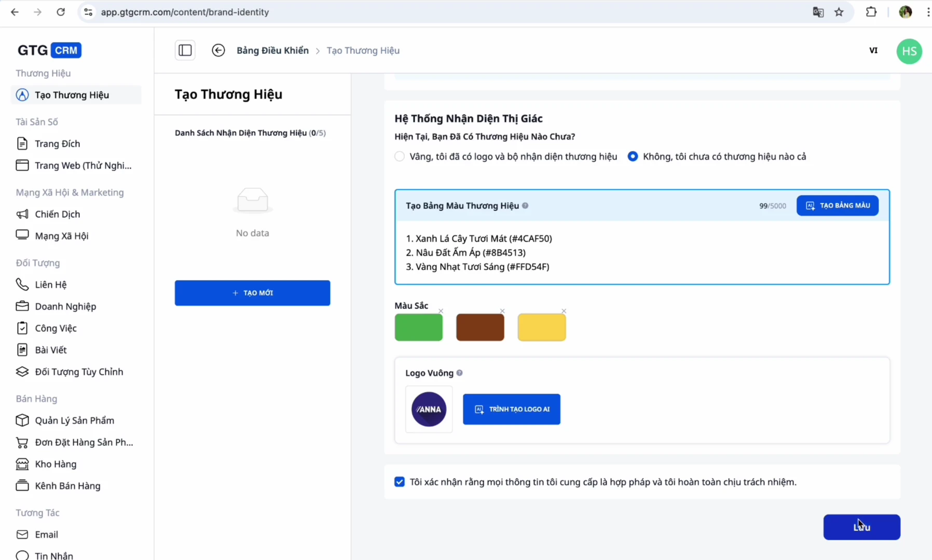Image resolution: width=932 pixels, height=560 pixels.
Task: Click the circular back arrow icon
Action: (x=218, y=50)
